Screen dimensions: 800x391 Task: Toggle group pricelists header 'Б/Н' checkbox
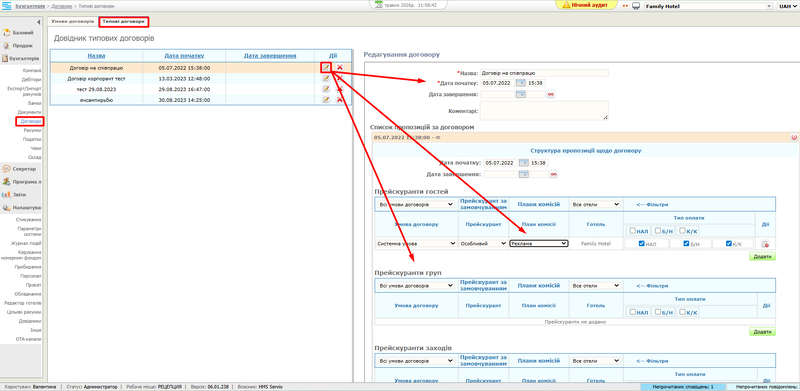(658, 312)
